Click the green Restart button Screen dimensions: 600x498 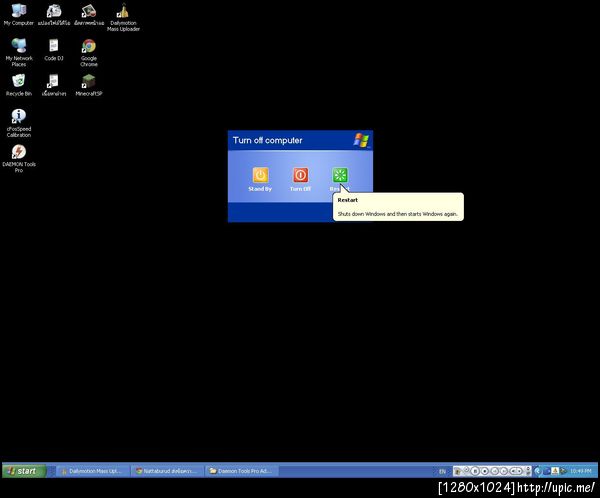[x=340, y=175]
